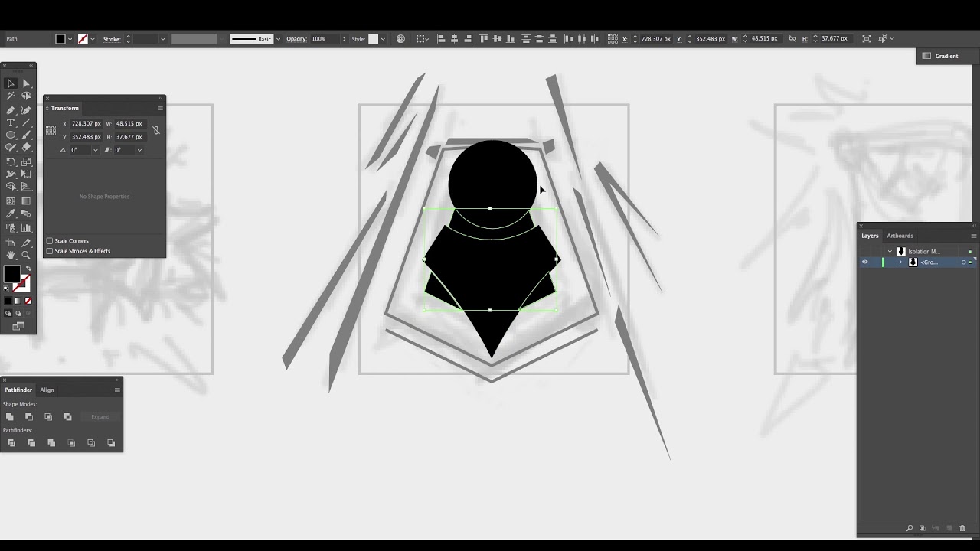This screenshot has width=980, height=551.
Task: Choose the Eraser tool
Action: coord(26,147)
